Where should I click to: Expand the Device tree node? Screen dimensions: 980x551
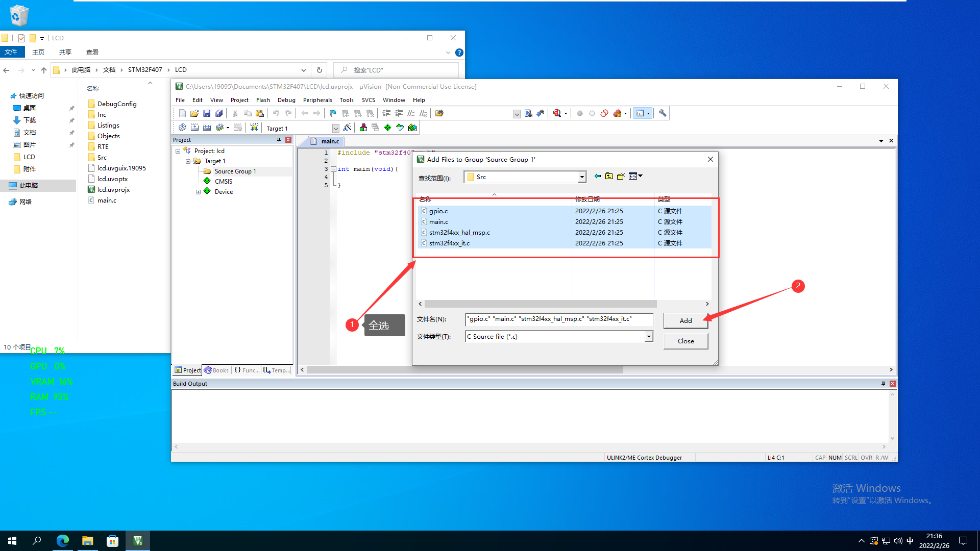(x=198, y=192)
